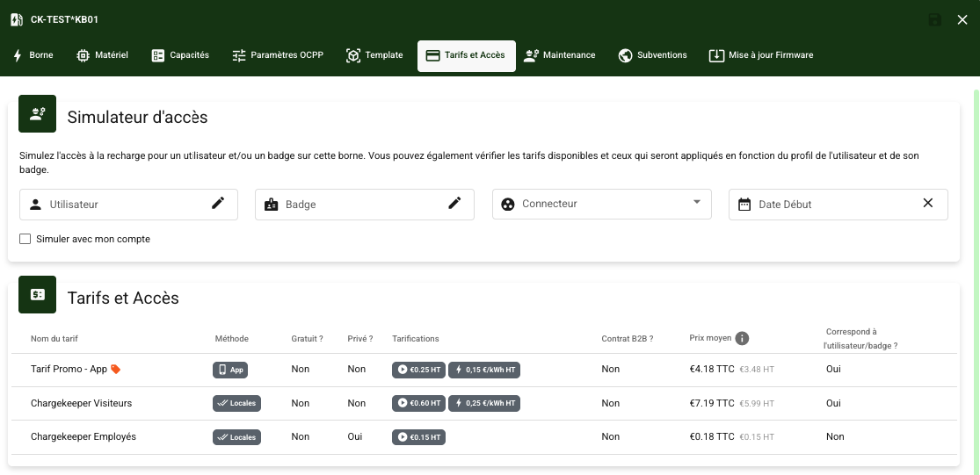
Task: Click the App method badge for Tarif Promo
Action: point(230,370)
